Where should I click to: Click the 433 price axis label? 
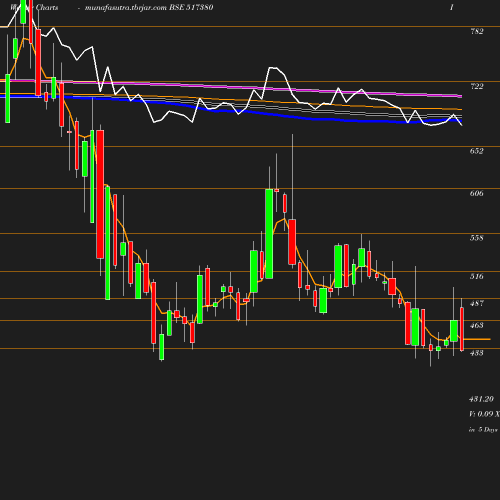pos(476,353)
